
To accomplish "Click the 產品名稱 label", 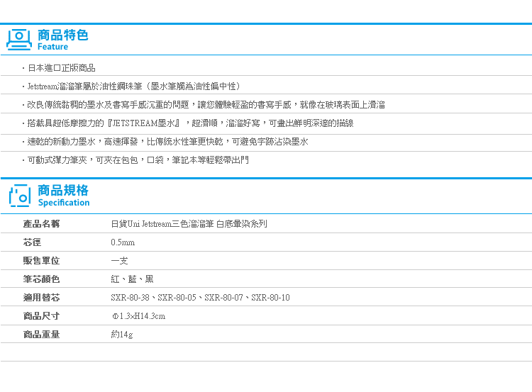I will tap(41, 224).
